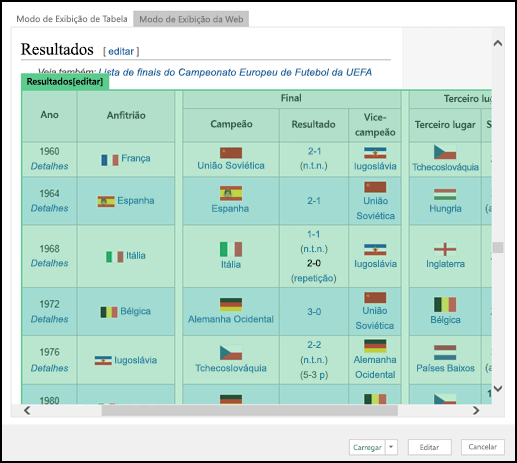Open Detalhes link for 1968
This screenshot has height=463, width=517.
(49, 263)
